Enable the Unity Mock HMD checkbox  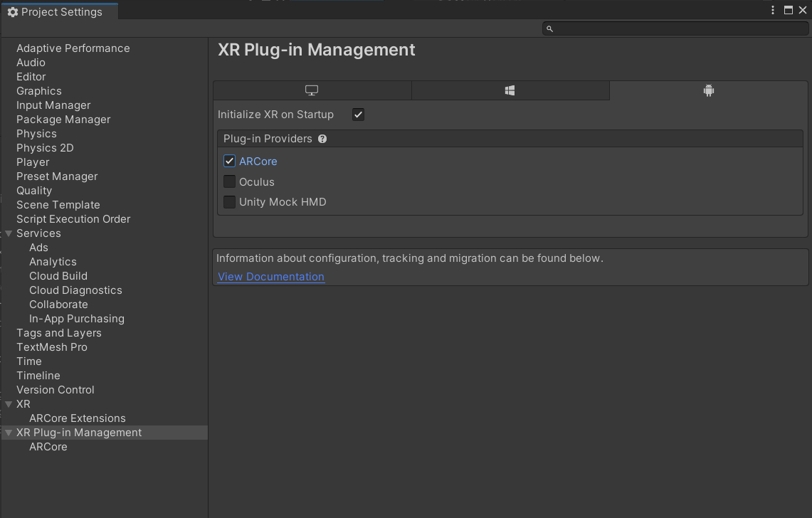click(229, 202)
